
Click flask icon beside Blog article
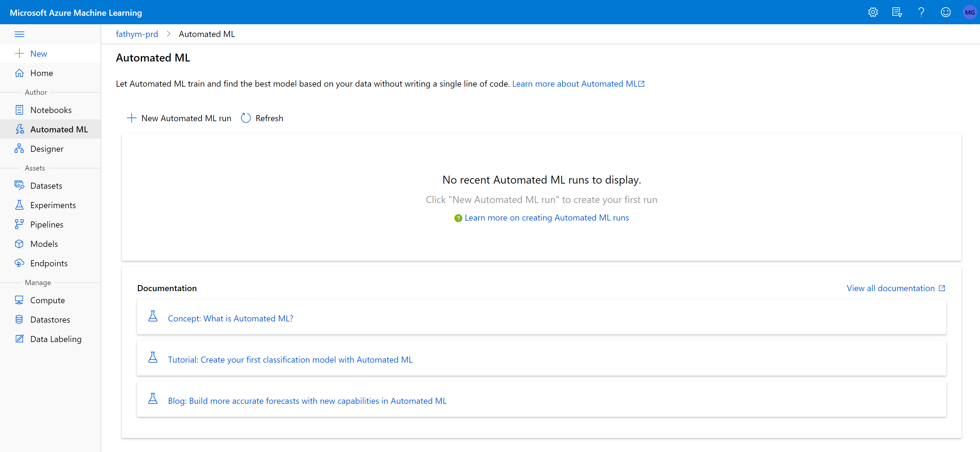point(153,398)
